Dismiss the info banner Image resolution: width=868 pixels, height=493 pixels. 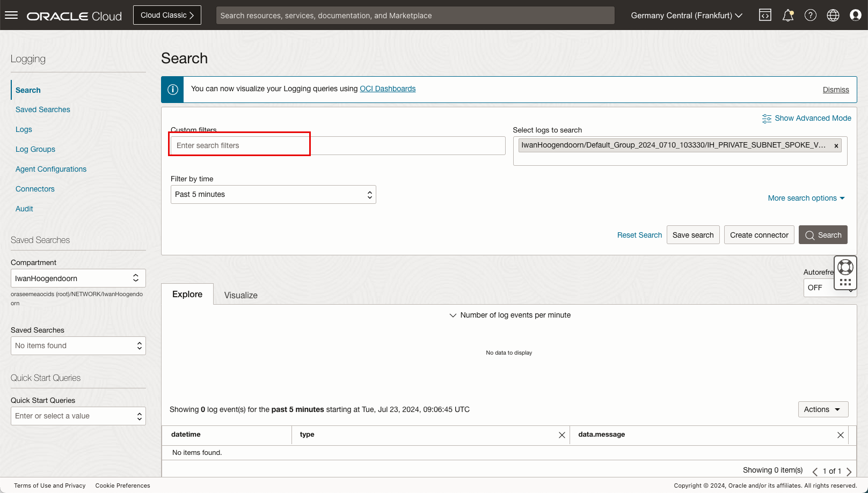click(836, 90)
